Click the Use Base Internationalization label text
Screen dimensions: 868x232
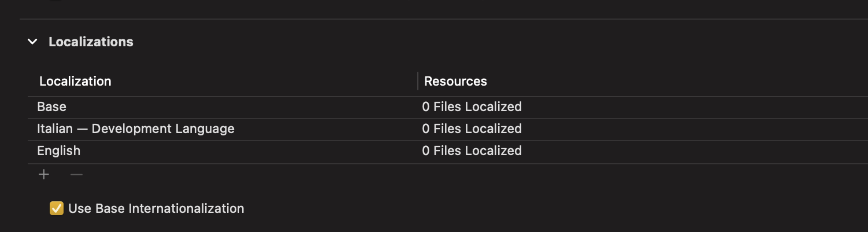pos(156,208)
